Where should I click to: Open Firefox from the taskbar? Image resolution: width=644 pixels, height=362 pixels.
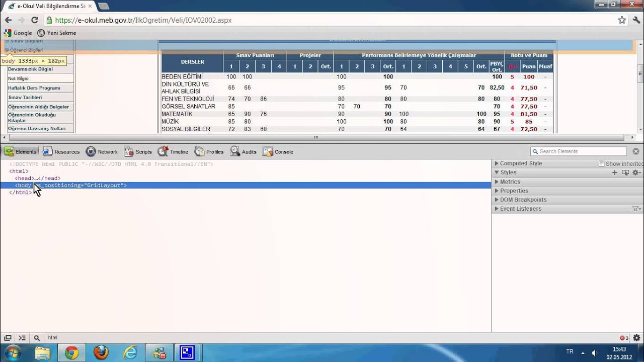pos(101,353)
